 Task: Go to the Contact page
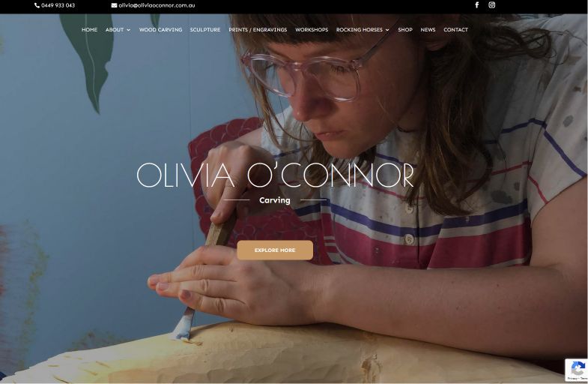pos(455,30)
